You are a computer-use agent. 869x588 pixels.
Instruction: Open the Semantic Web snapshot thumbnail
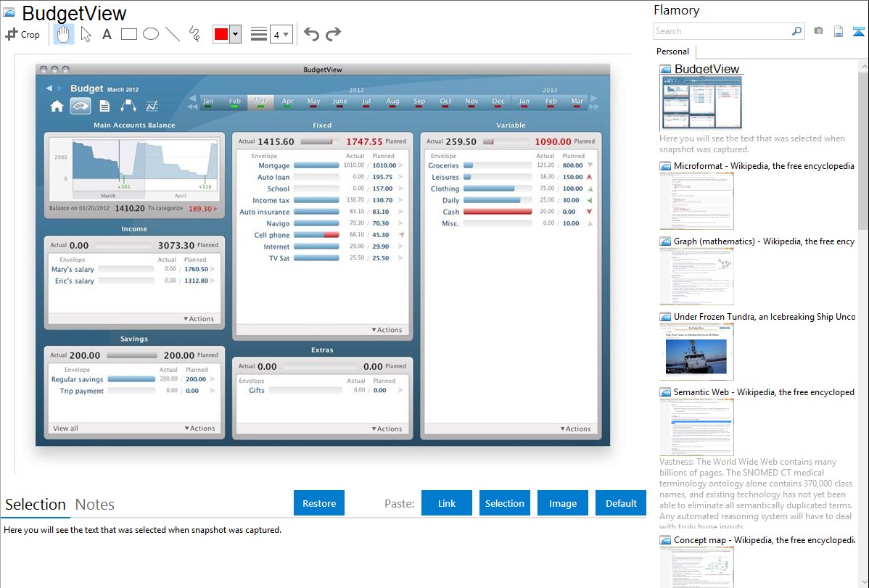[696, 427]
